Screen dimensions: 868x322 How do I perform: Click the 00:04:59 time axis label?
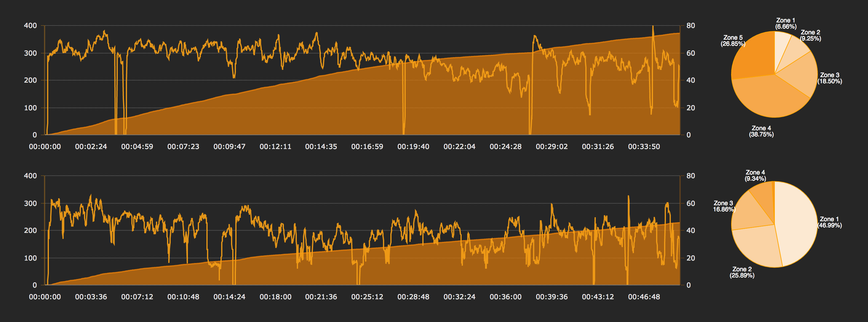click(137, 147)
